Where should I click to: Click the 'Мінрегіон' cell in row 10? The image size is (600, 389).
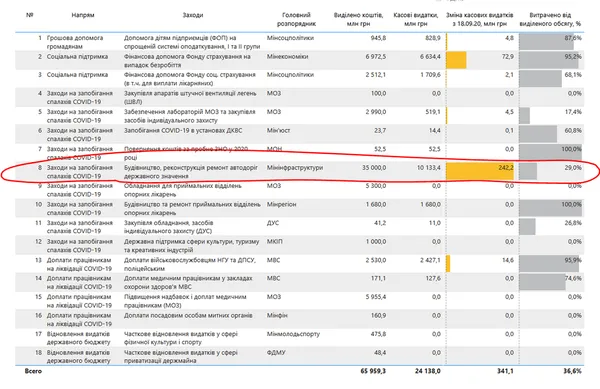click(x=281, y=205)
